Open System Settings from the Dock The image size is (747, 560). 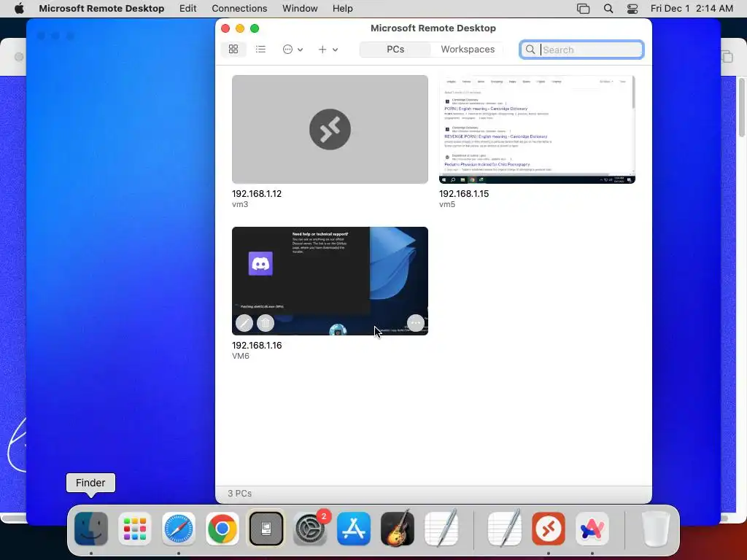(309, 529)
